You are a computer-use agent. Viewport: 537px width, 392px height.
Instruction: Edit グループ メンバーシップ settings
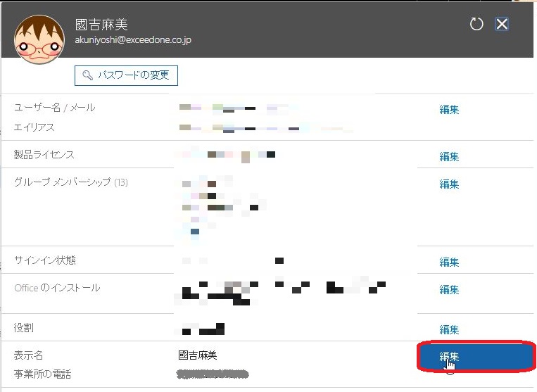coord(449,184)
